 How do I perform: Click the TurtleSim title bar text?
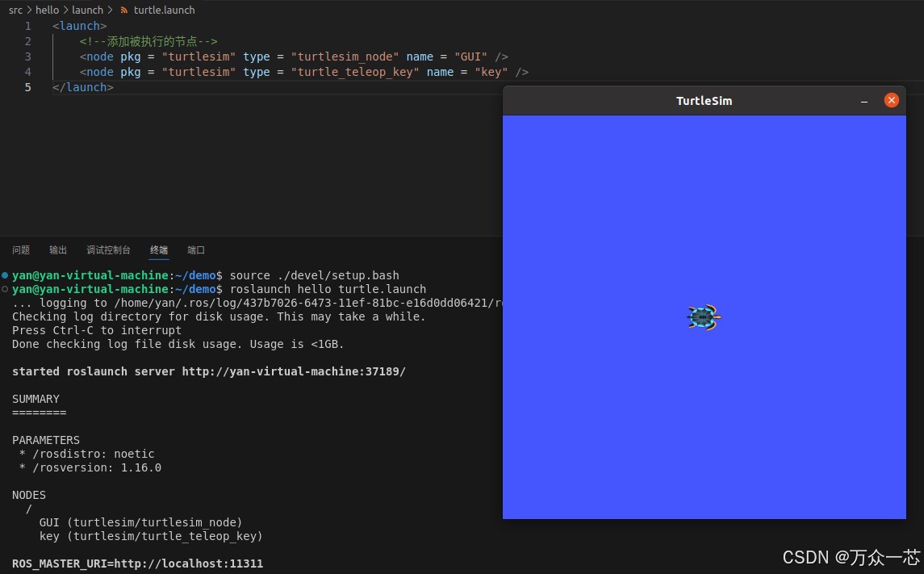[x=704, y=101]
